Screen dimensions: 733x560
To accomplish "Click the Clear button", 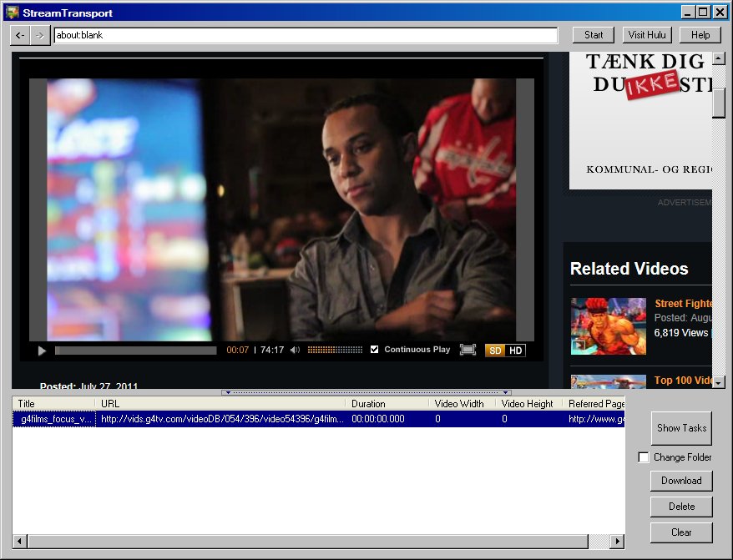I will [x=681, y=532].
